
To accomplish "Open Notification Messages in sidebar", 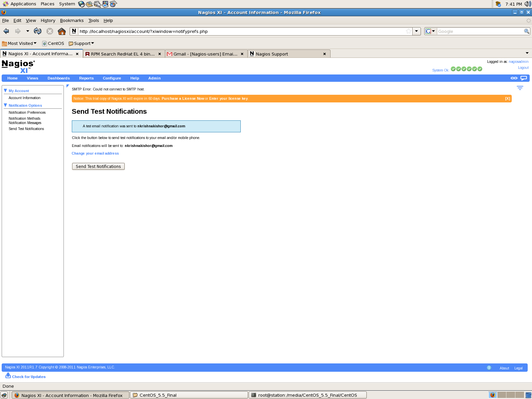I will tap(25, 123).
